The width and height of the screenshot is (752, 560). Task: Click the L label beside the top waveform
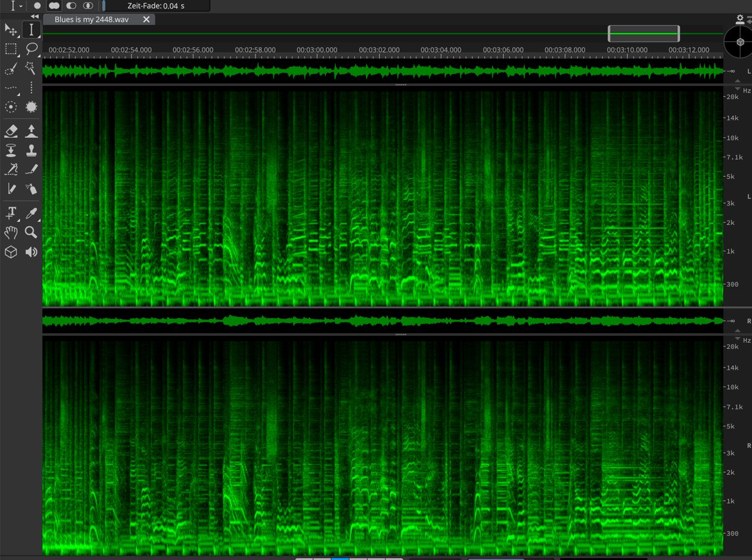click(x=748, y=71)
